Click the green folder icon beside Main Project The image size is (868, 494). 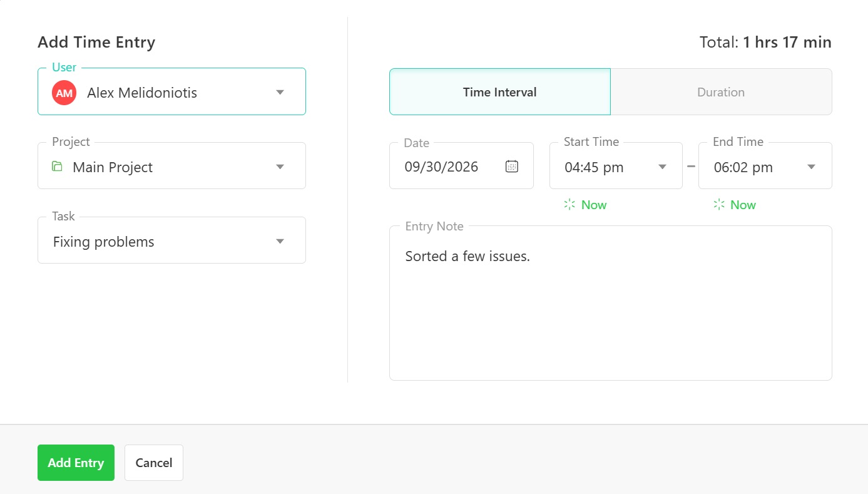[57, 167]
